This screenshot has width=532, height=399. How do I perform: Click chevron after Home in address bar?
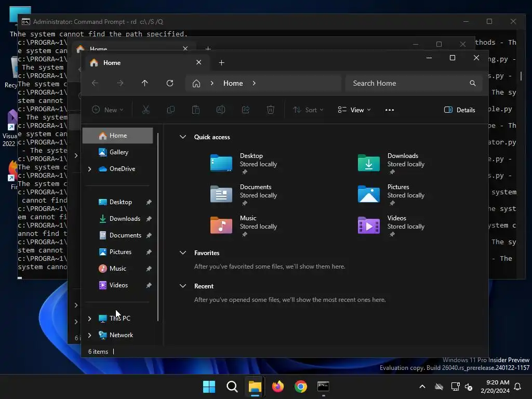pos(254,83)
